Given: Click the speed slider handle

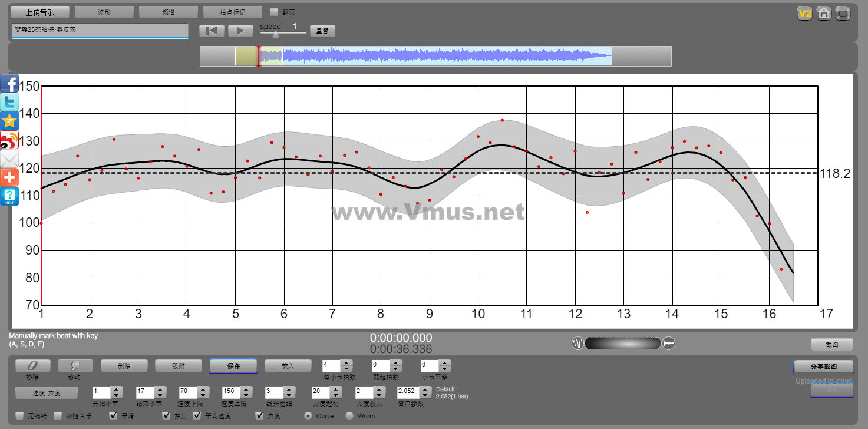Looking at the screenshot, I should [x=275, y=34].
